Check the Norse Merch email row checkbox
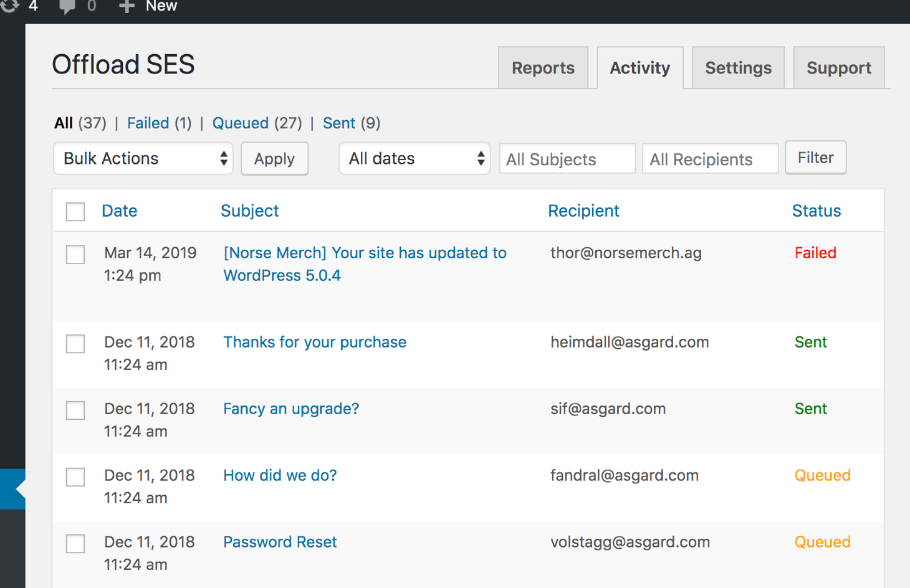Image resolution: width=910 pixels, height=588 pixels. coord(75,254)
